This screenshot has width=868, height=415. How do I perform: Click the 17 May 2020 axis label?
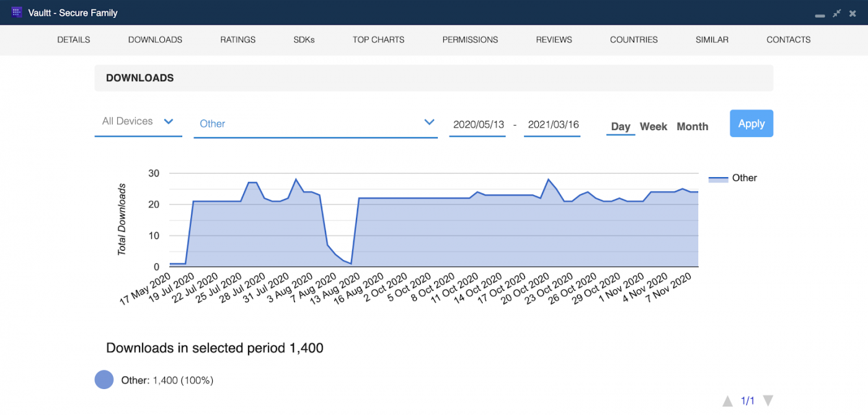point(146,288)
